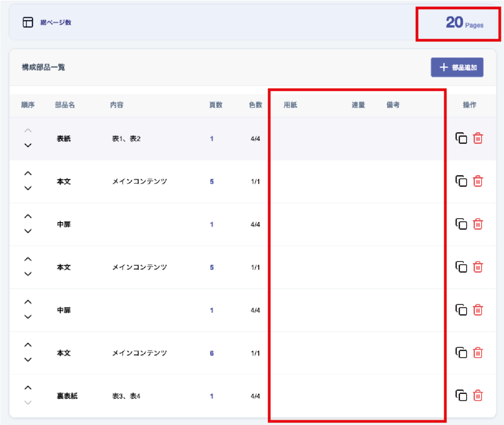Click the layout icon beside 総ページ数
Screen dimensions: 504x425
click(28, 22)
